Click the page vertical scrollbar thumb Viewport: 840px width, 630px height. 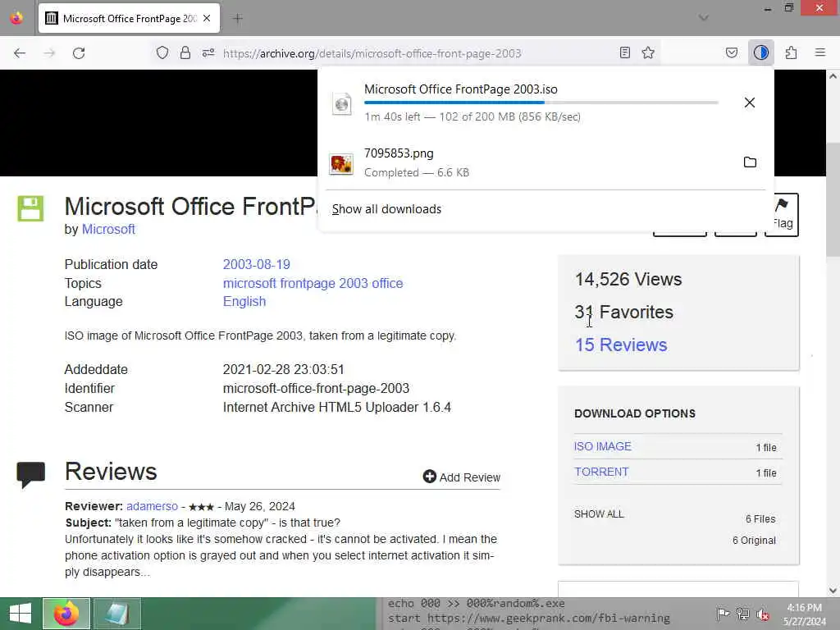pos(833,200)
